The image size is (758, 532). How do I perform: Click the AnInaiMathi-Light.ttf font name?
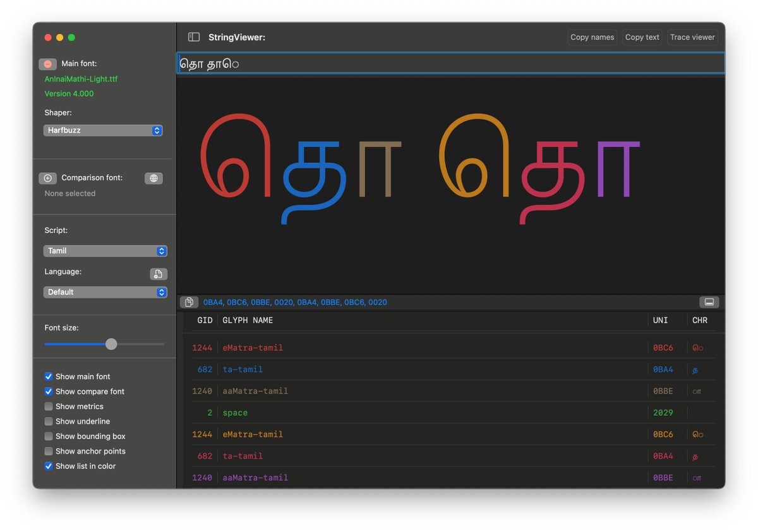click(x=81, y=80)
